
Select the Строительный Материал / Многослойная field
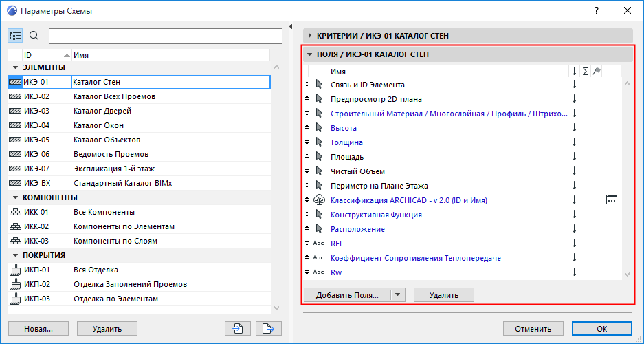(462, 114)
